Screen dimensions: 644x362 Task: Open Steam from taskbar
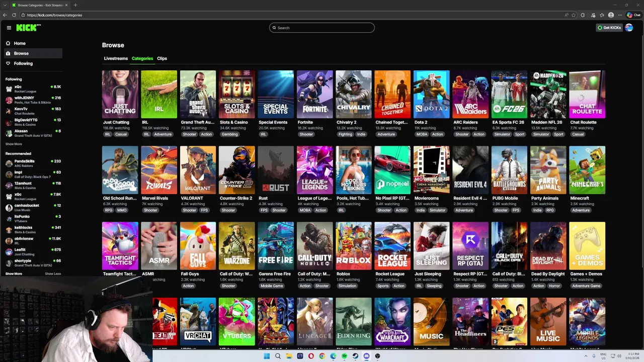coord(355,356)
